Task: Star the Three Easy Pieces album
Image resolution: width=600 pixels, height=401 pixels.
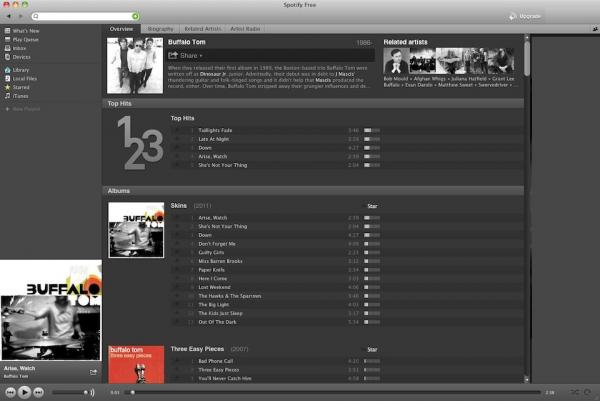Action: click(x=372, y=350)
